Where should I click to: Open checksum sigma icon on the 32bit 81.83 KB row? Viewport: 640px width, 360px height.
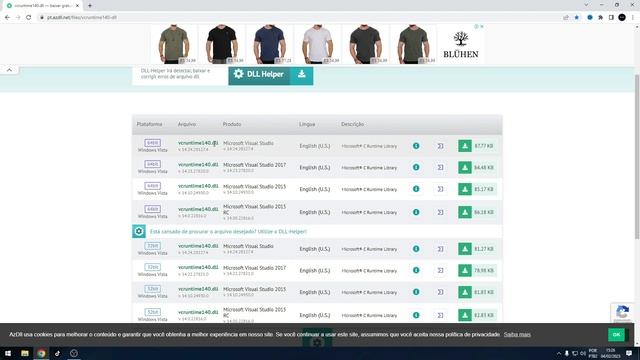[440, 292]
